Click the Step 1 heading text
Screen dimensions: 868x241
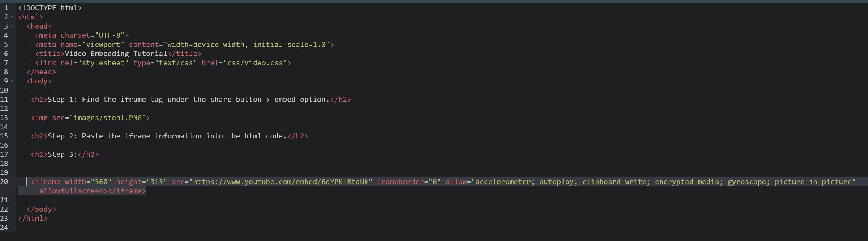(x=189, y=99)
